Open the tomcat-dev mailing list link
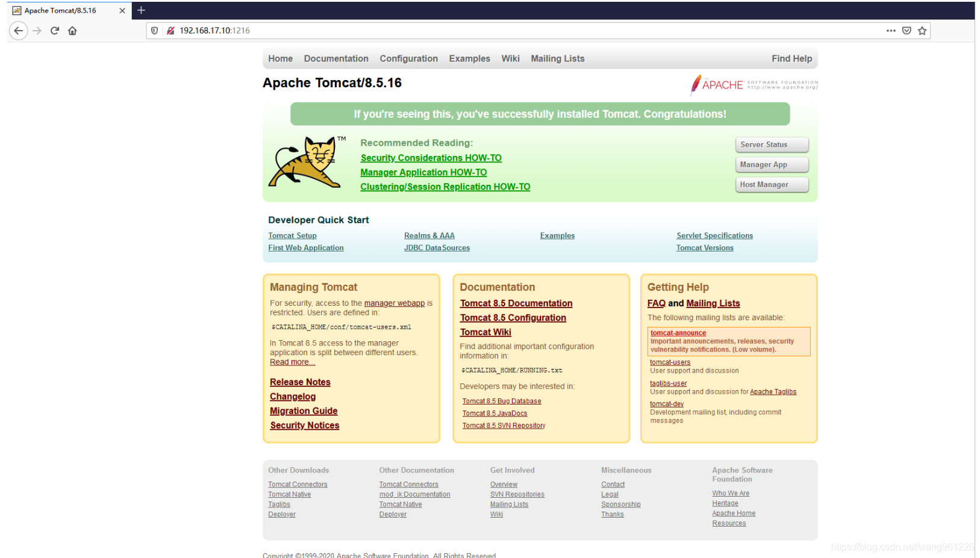 click(x=667, y=404)
